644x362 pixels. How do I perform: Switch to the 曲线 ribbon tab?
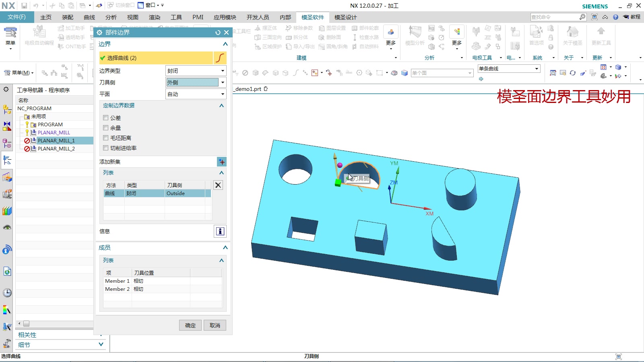click(89, 17)
